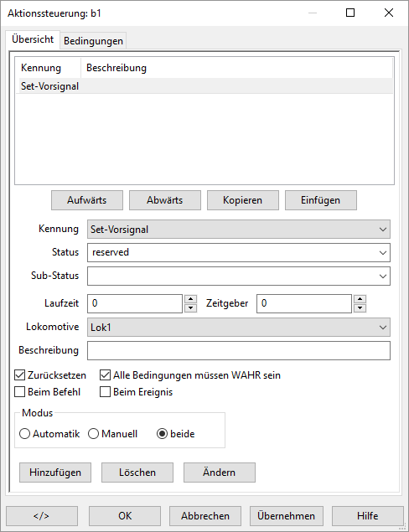Screen dimensions: 409x532
Task: Increment the Laufzeit spinner up arrow
Action: pyautogui.click(x=191, y=299)
